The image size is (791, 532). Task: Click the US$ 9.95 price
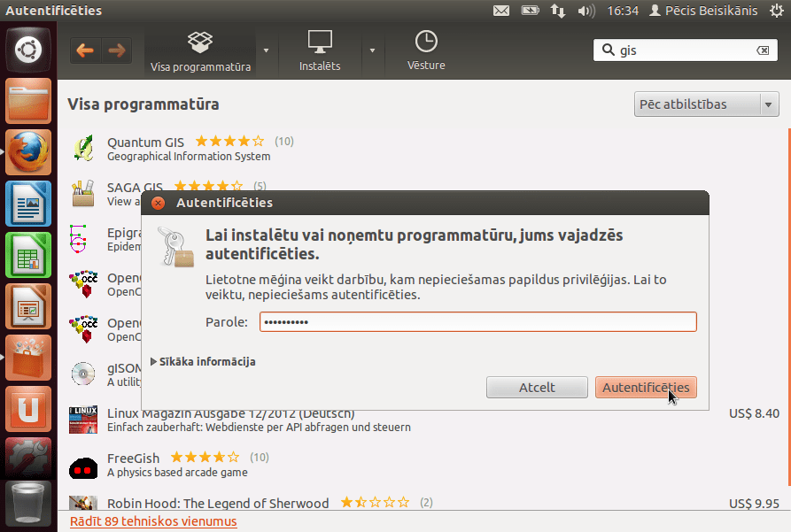(754, 504)
